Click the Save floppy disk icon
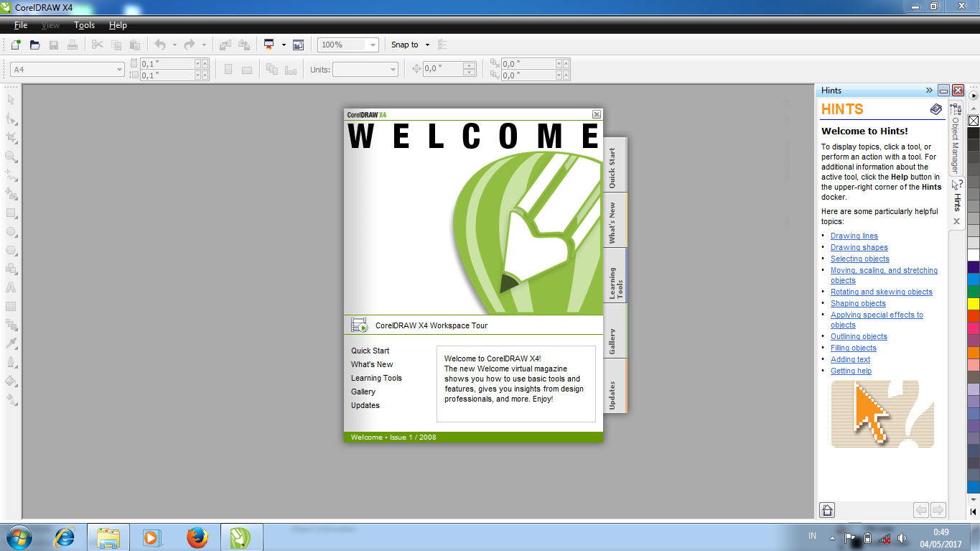This screenshot has height=551, width=980. (x=54, y=45)
